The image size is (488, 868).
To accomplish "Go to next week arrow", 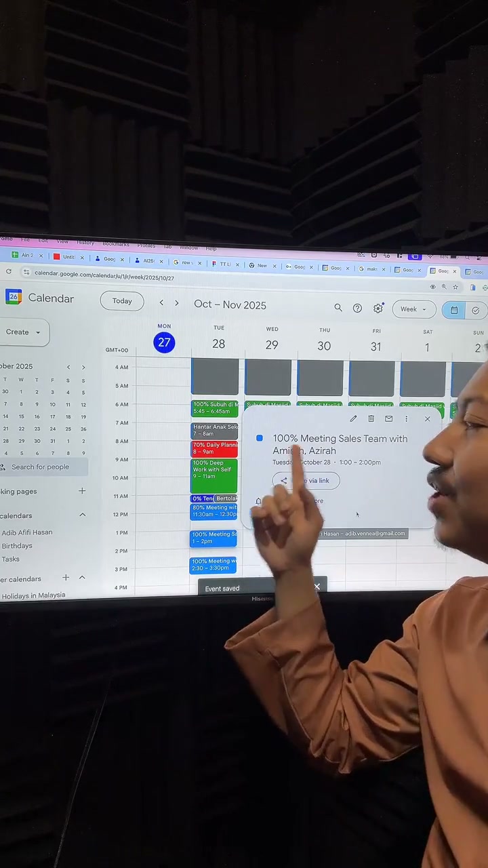I will click(177, 303).
